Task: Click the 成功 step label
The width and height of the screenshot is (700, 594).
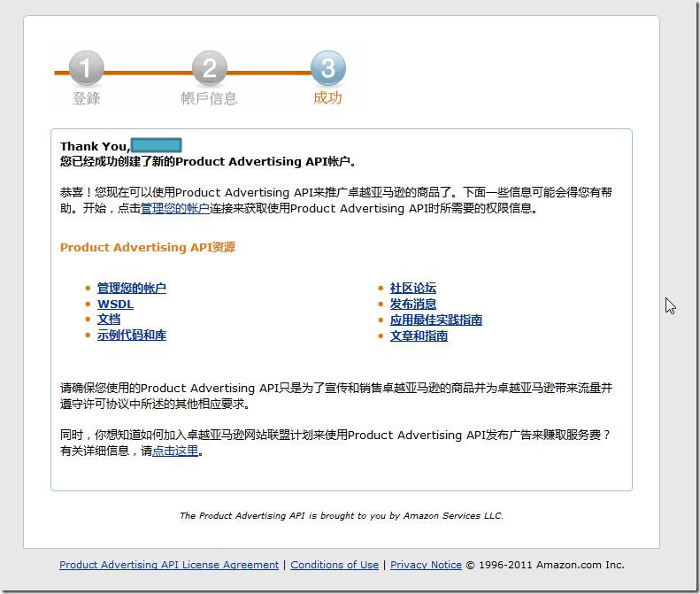Action: 327,97
